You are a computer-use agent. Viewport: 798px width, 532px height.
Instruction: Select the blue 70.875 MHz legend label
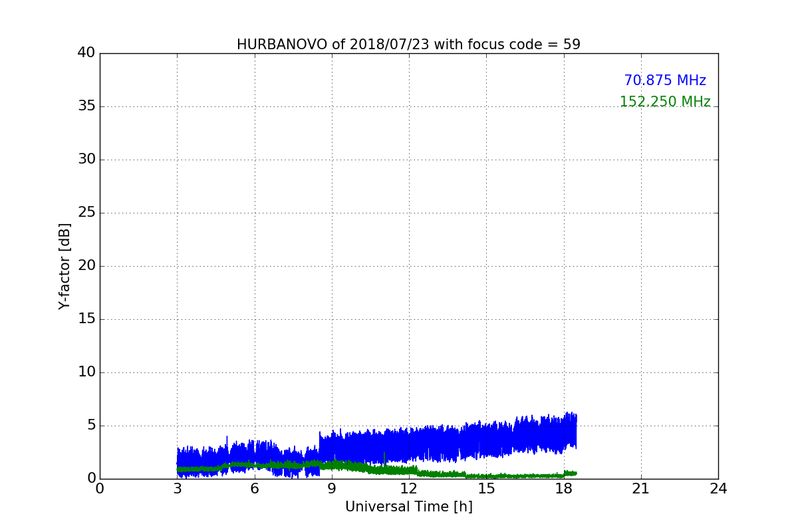[665, 80]
